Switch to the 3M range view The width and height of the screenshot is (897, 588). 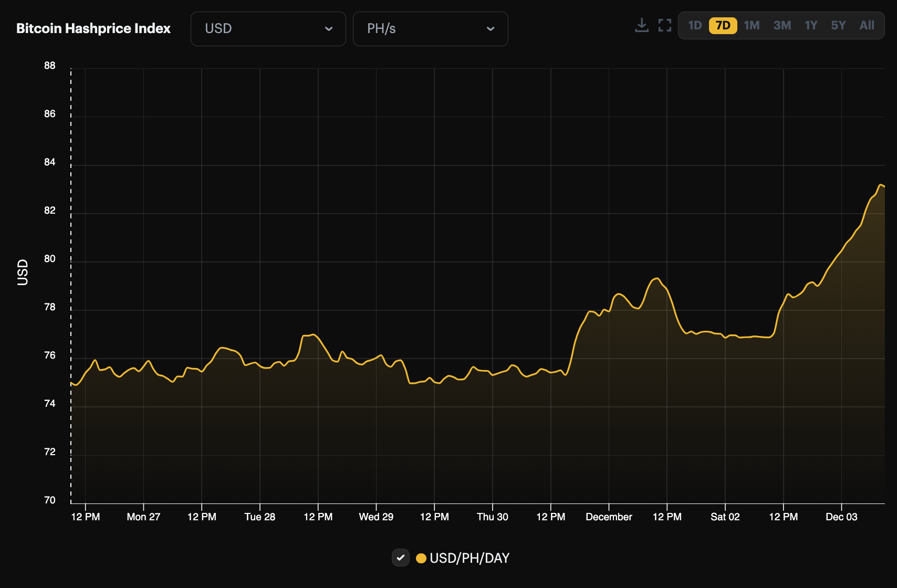pos(782,25)
